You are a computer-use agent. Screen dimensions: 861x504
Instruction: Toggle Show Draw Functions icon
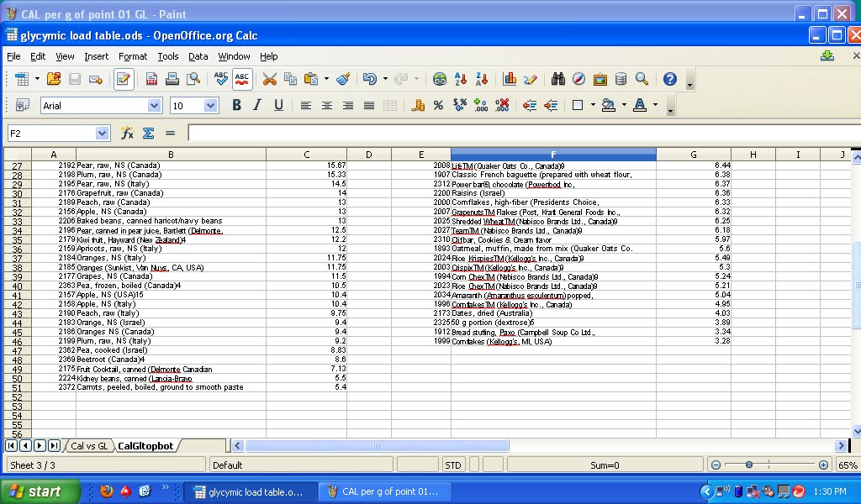531,79
